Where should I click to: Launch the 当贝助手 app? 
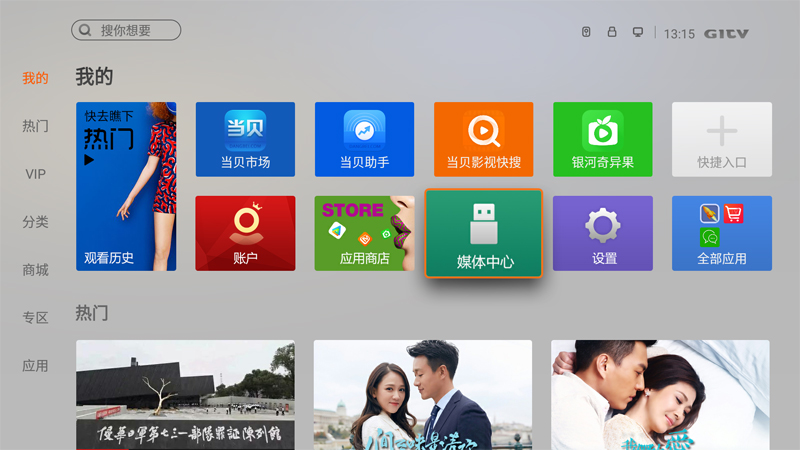tap(364, 139)
